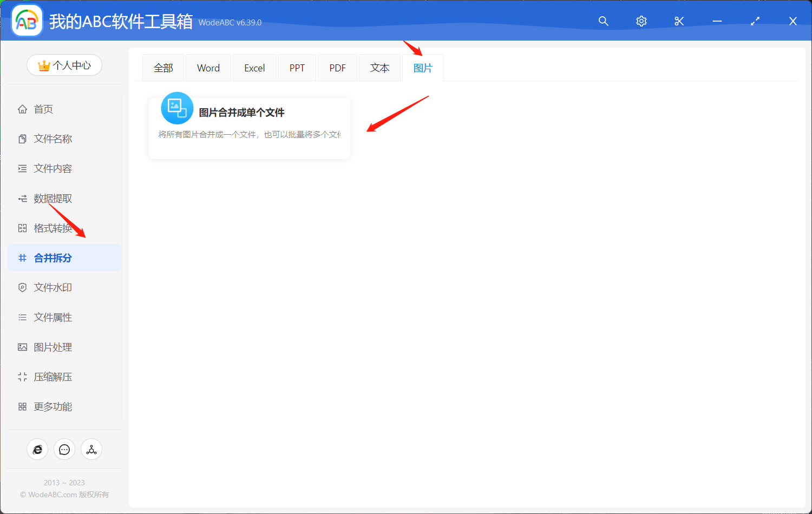Select 文件属性 in the sidebar

click(53, 317)
